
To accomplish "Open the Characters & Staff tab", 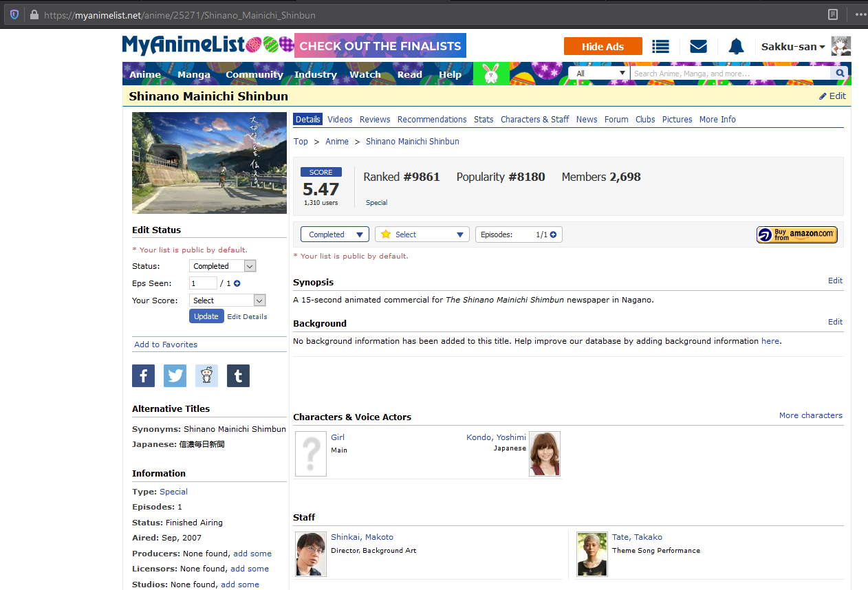I will tap(534, 120).
